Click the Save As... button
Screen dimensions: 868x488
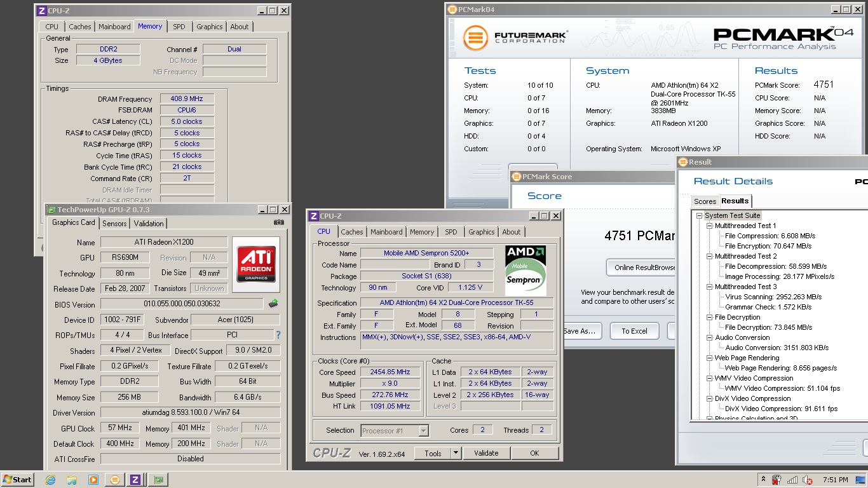pyautogui.click(x=581, y=331)
